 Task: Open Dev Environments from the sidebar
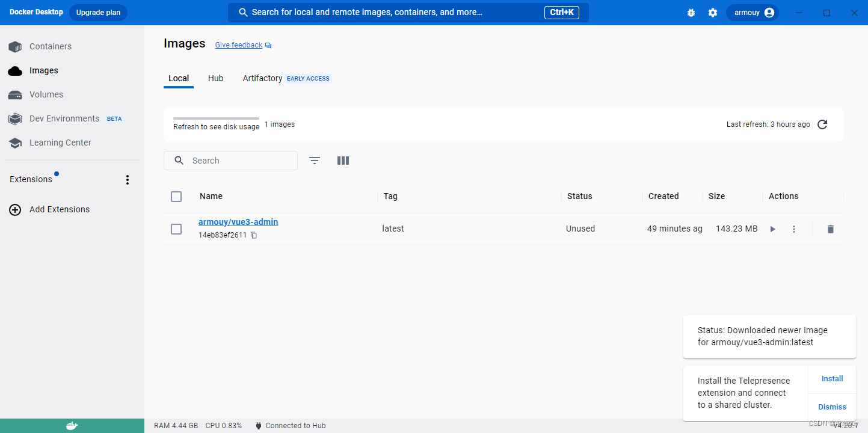(x=64, y=118)
